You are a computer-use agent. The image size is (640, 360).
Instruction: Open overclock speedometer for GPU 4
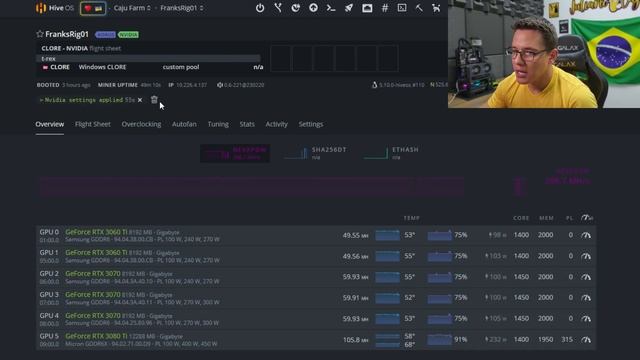(586, 318)
